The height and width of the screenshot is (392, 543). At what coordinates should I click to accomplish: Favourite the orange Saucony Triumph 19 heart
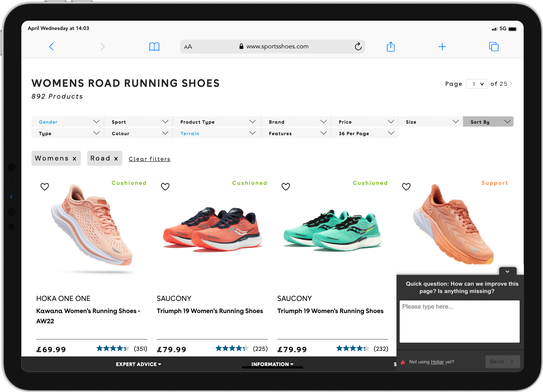(165, 187)
